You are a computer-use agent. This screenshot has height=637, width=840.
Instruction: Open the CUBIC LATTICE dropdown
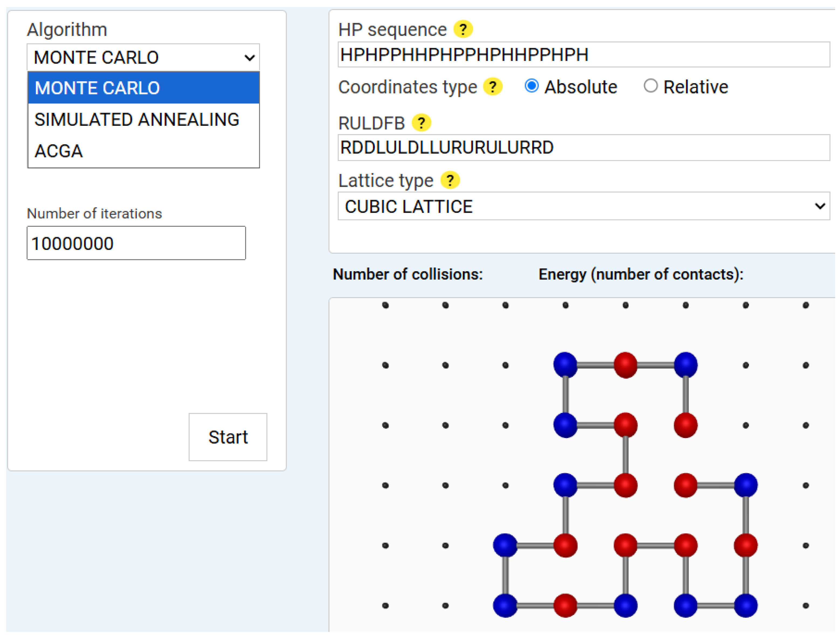click(583, 206)
